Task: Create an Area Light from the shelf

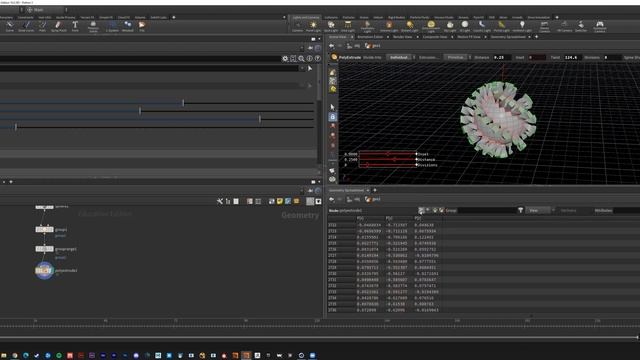Action: coord(348,27)
